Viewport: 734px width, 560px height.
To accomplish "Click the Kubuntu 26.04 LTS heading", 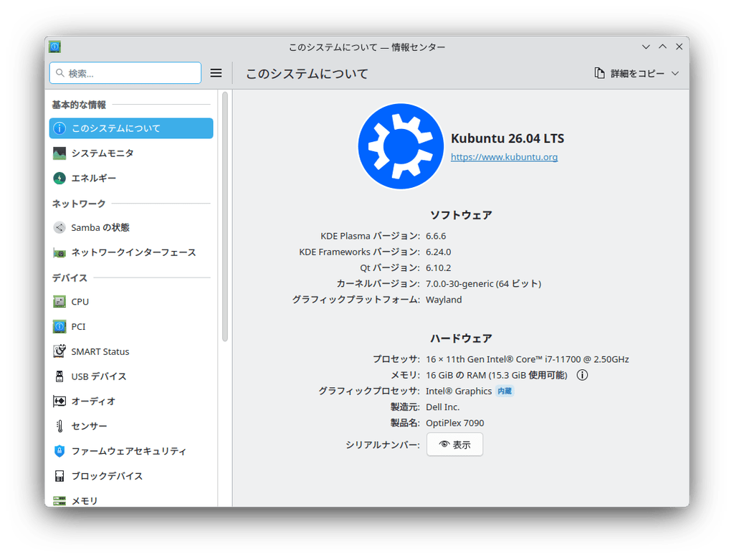I will tap(507, 138).
